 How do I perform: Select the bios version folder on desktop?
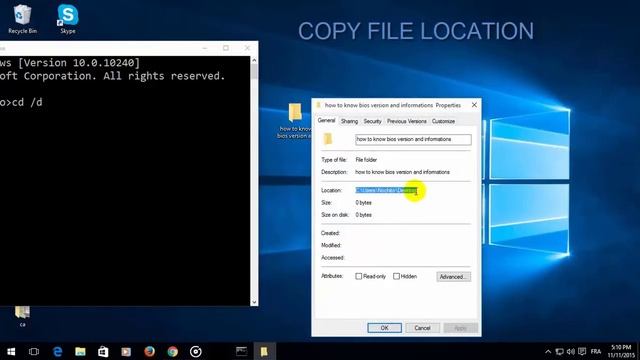tap(295, 120)
